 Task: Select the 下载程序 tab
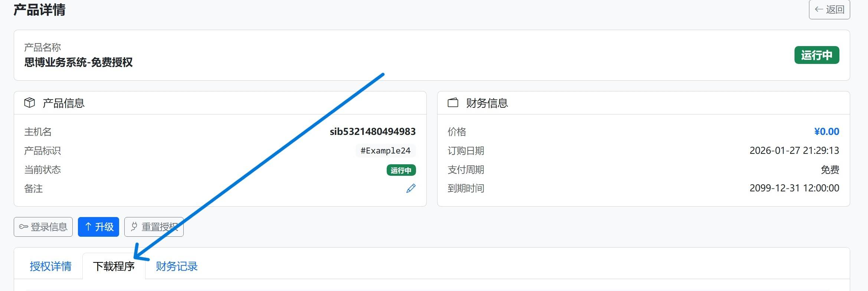click(114, 266)
